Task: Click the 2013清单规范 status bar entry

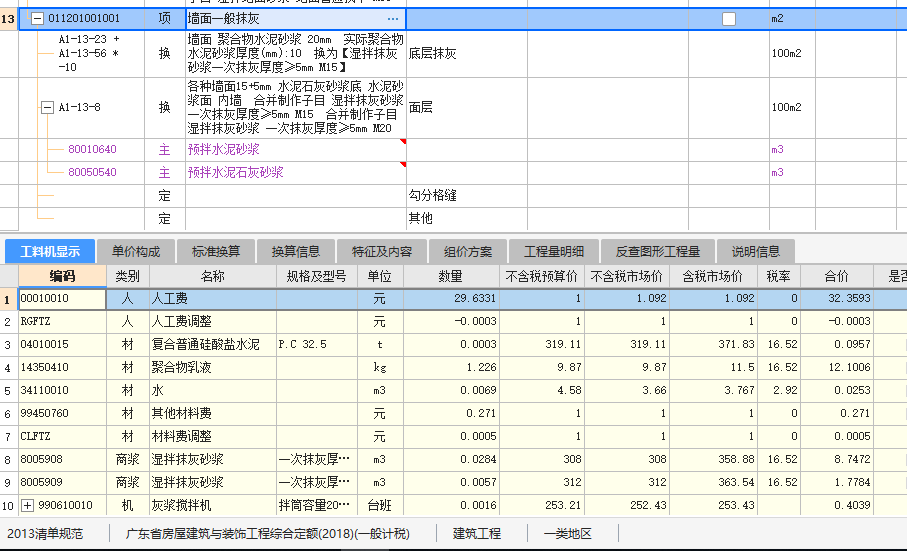Action: 45,534
